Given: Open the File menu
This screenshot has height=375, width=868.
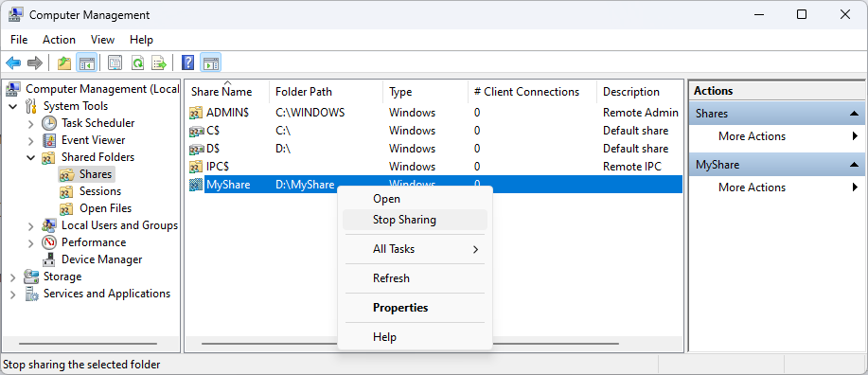Looking at the screenshot, I should [x=19, y=40].
